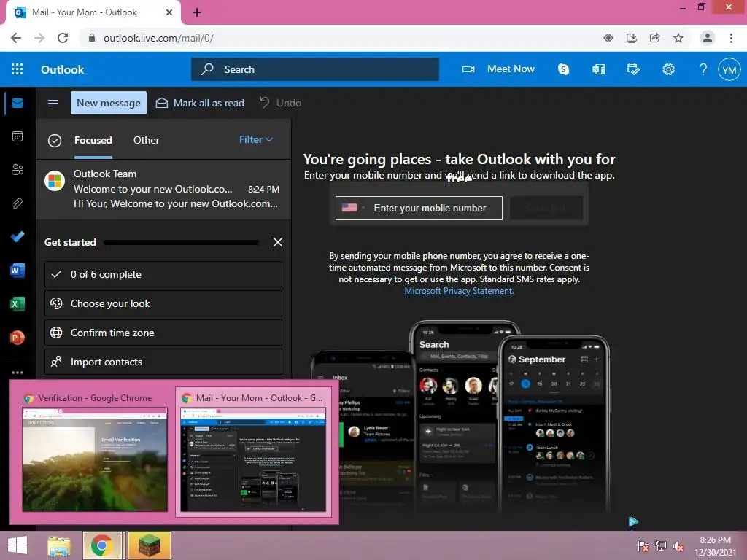Click Chrome icon in the taskbar

click(101, 545)
